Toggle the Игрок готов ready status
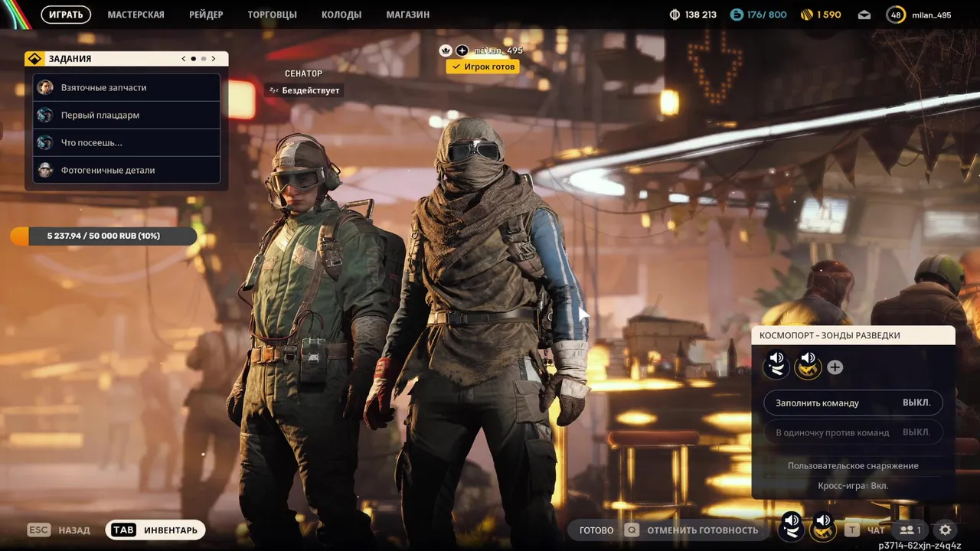Image resolution: width=980 pixels, height=551 pixels. pos(482,67)
